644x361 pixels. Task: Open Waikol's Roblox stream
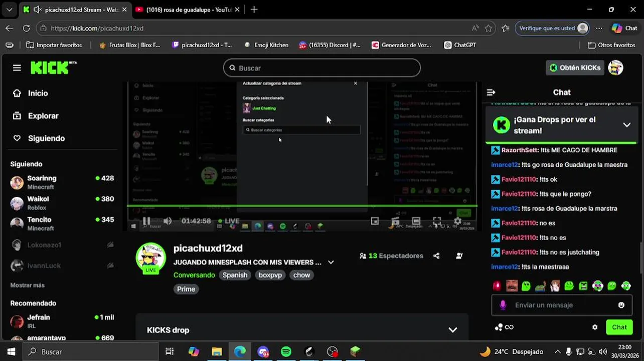(62, 203)
